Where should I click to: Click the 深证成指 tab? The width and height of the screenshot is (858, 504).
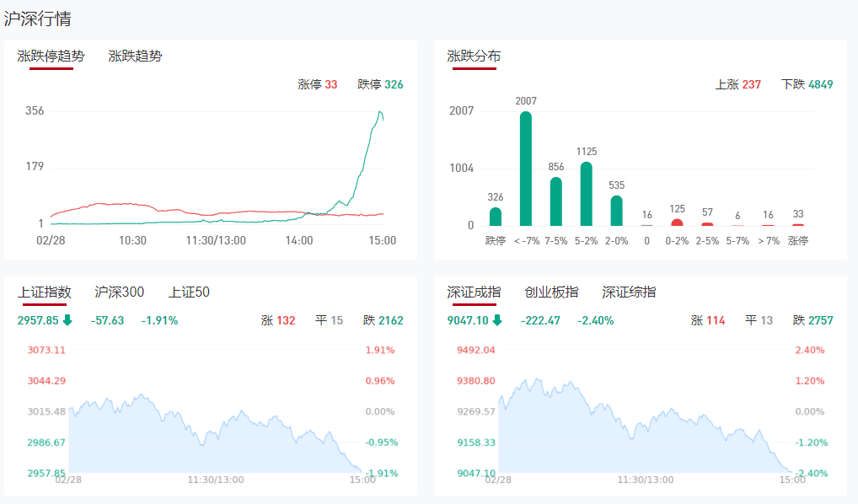474,292
